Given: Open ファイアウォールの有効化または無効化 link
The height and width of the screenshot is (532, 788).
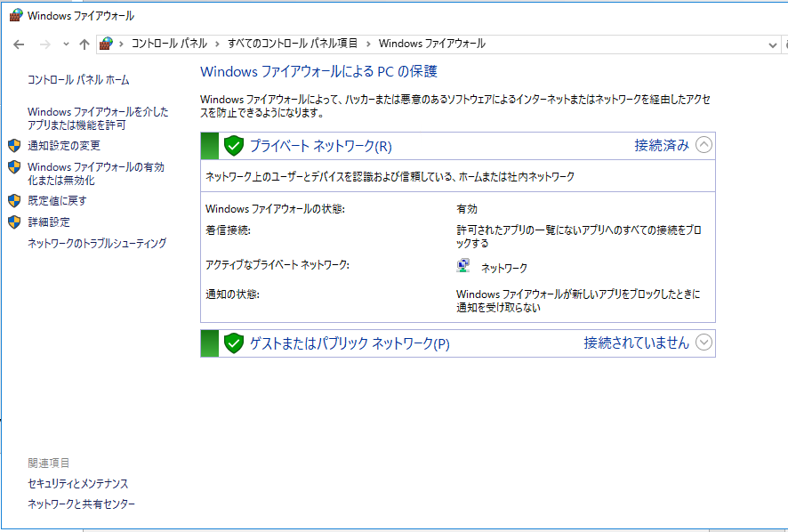Looking at the screenshot, I should tap(96, 173).
